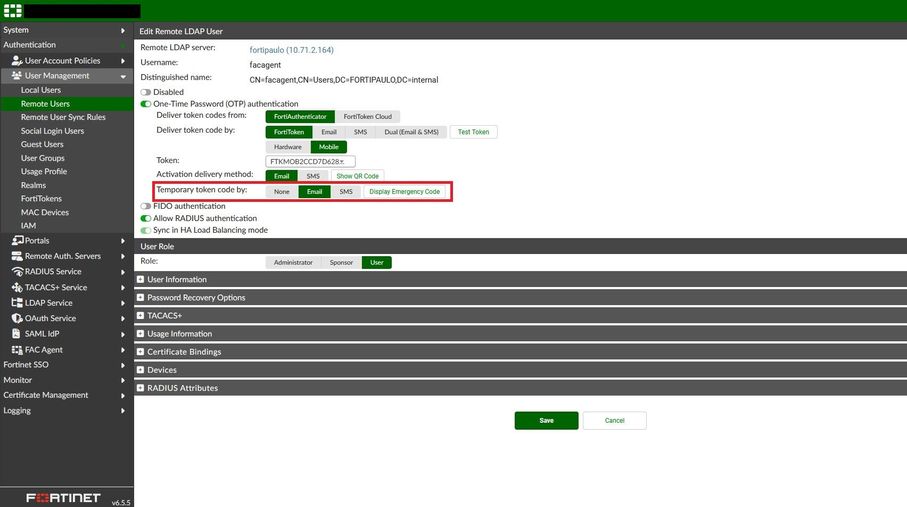This screenshot has width=907, height=507.
Task: Click the Cancel button
Action: tap(614, 421)
